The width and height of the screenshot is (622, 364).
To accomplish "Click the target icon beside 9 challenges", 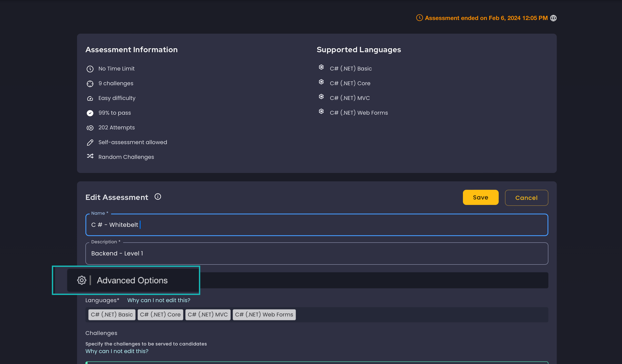I will 90,84.
